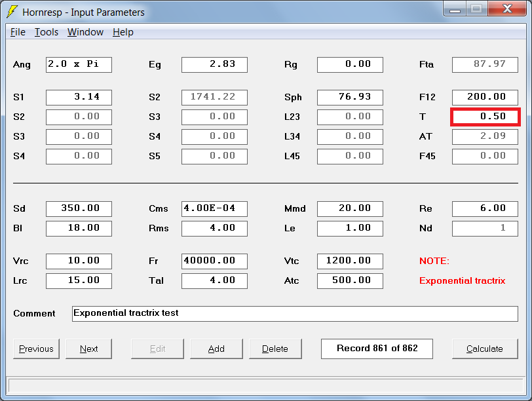Image resolution: width=532 pixels, height=401 pixels.
Task: Select the F12 field showing 200.00
Action: pyautogui.click(x=485, y=98)
